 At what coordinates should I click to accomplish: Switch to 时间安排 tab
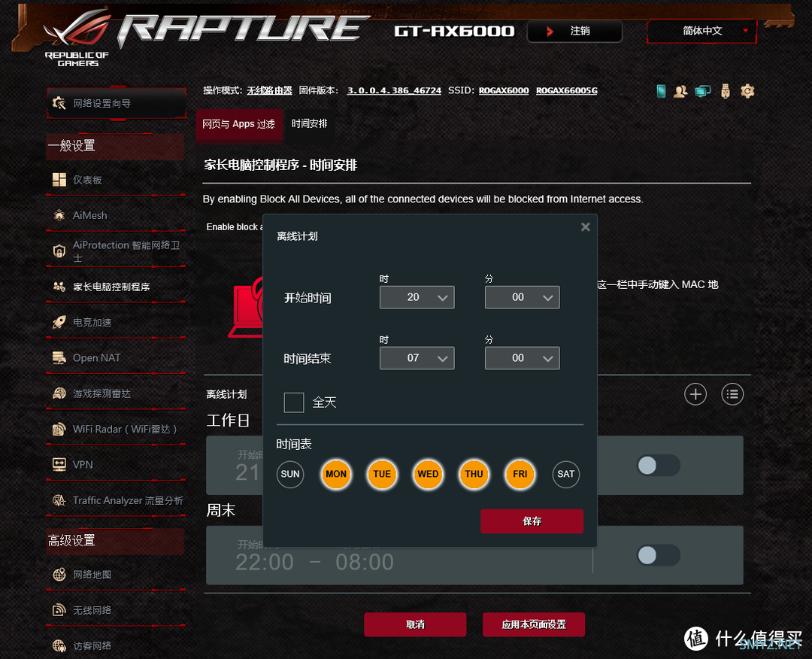pyautogui.click(x=309, y=124)
